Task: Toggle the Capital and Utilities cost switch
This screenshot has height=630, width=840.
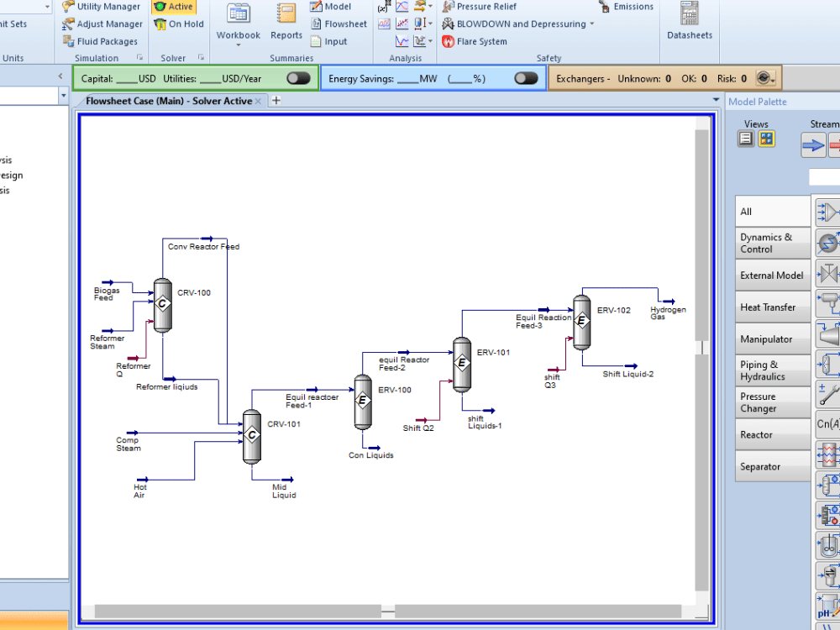Action: pos(300,77)
